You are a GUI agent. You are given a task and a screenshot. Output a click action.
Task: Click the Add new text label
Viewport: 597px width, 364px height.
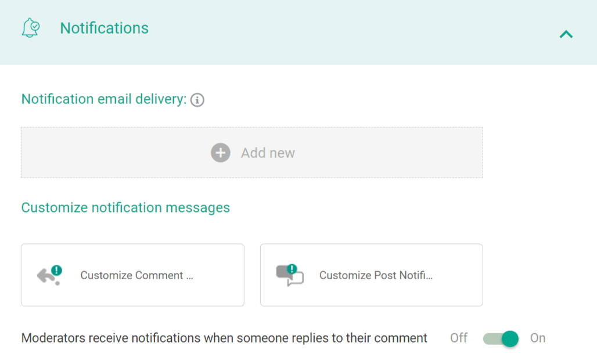(268, 153)
